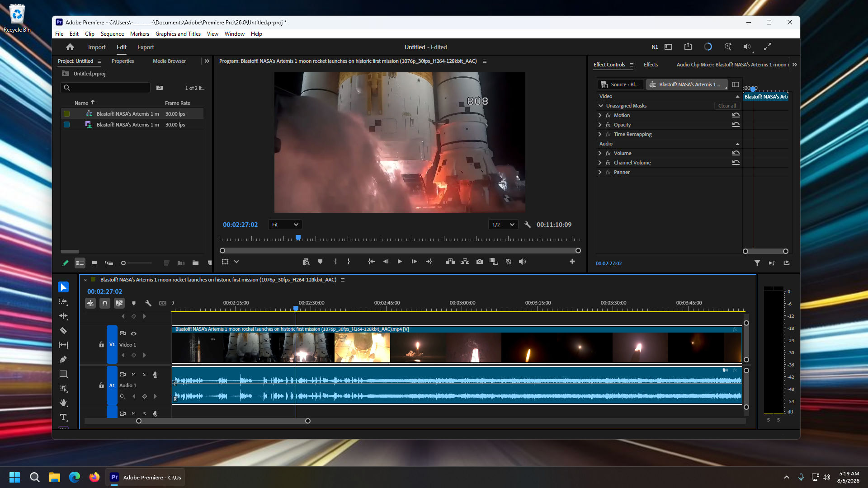
Task: Toggle Video 1 track output eye
Action: (133, 333)
